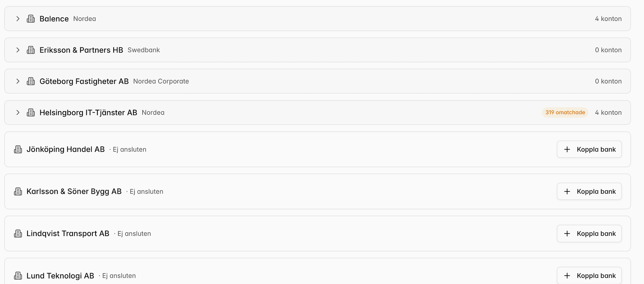Expand the Balence row chevron
This screenshot has height=284, width=644.
click(x=18, y=19)
